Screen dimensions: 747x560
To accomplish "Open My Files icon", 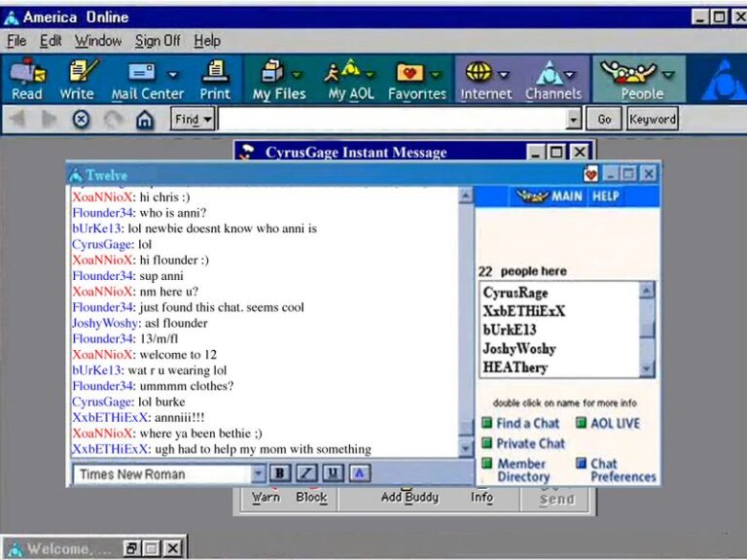I will (x=272, y=71).
